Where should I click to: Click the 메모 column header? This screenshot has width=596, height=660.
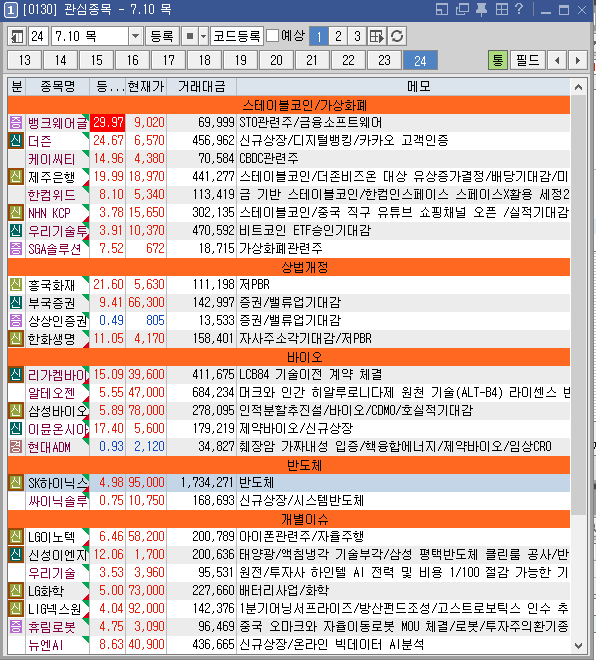[x=403, y=87]
